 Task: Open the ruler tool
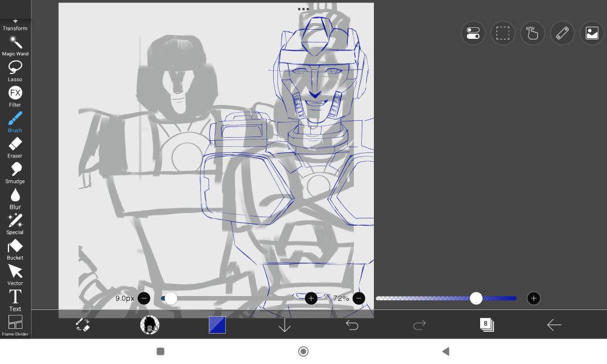coord(562,33)
